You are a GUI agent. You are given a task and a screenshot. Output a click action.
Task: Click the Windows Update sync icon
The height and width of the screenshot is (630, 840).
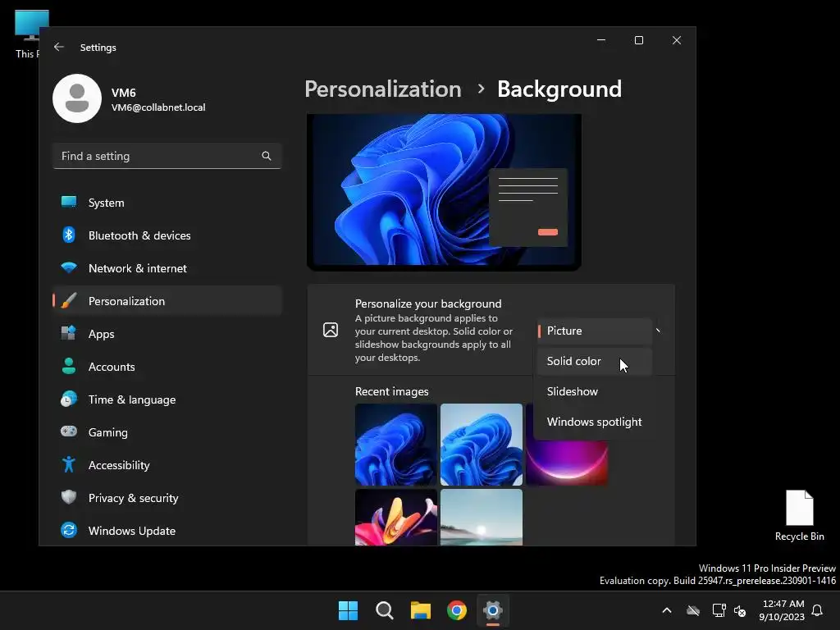[x=69, y=531]
